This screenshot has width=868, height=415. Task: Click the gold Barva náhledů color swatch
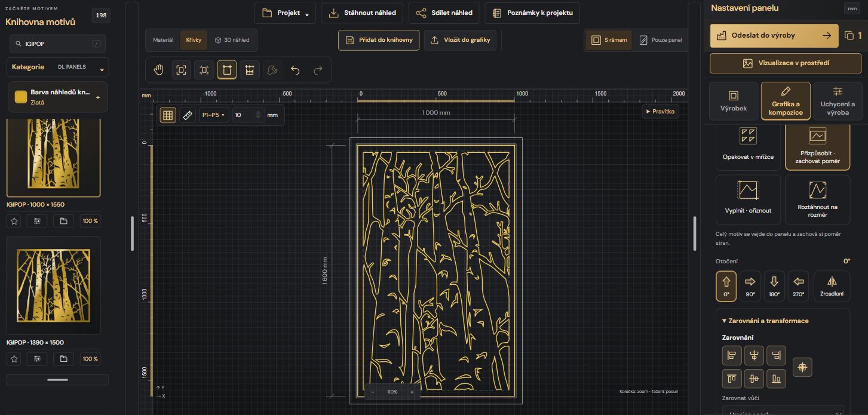click(x=21, y=97)
